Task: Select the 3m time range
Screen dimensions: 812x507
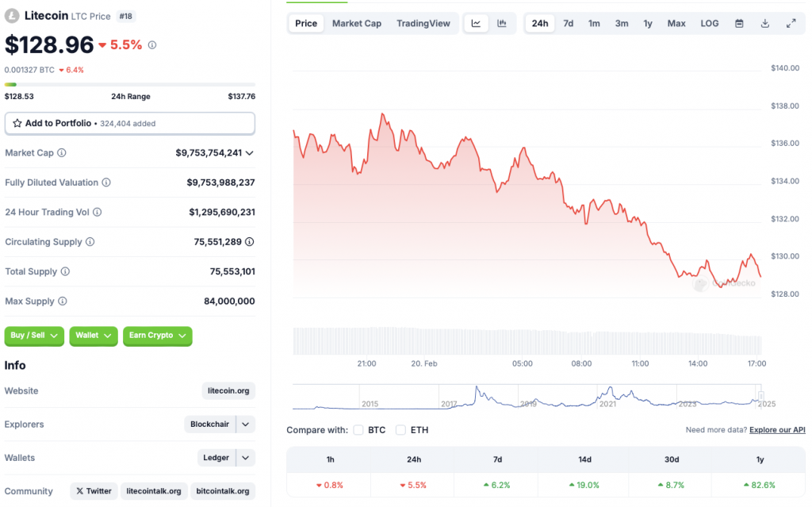Action: (x=622, y=23)
